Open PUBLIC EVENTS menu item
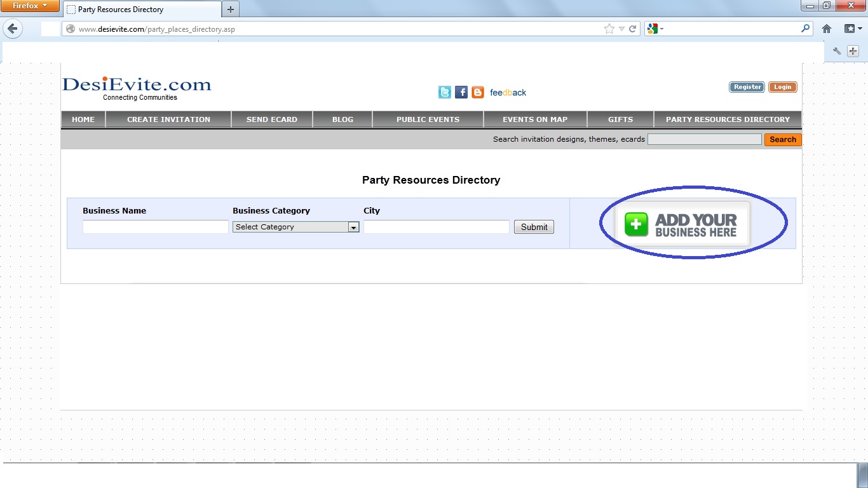 pyautogui.click(x=428, y=119)
